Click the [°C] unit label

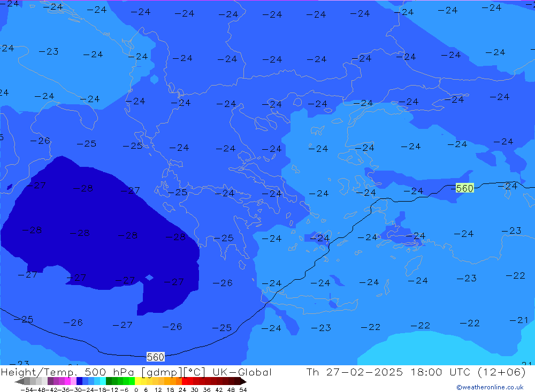point(195,372)
